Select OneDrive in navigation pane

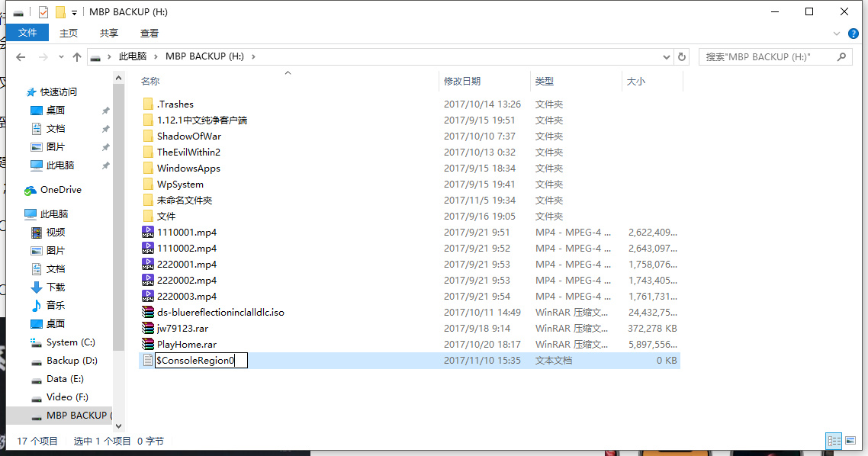pyautogui.click(x=60, y=190)
